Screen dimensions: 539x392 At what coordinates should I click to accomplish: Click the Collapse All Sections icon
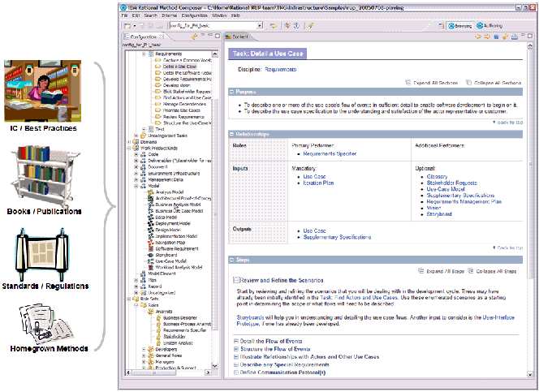(468, 83)
